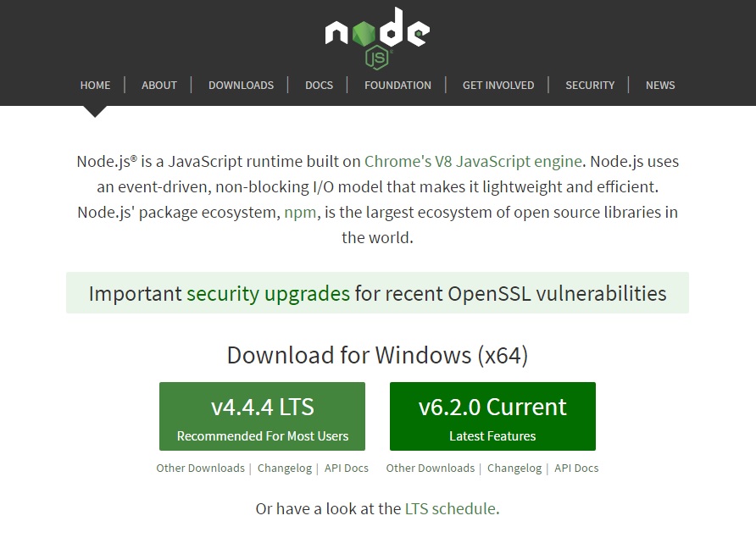Go to the ABOUT page
Image resolution: width=756 pixels, height=560 pixels.
coord(159,86)
